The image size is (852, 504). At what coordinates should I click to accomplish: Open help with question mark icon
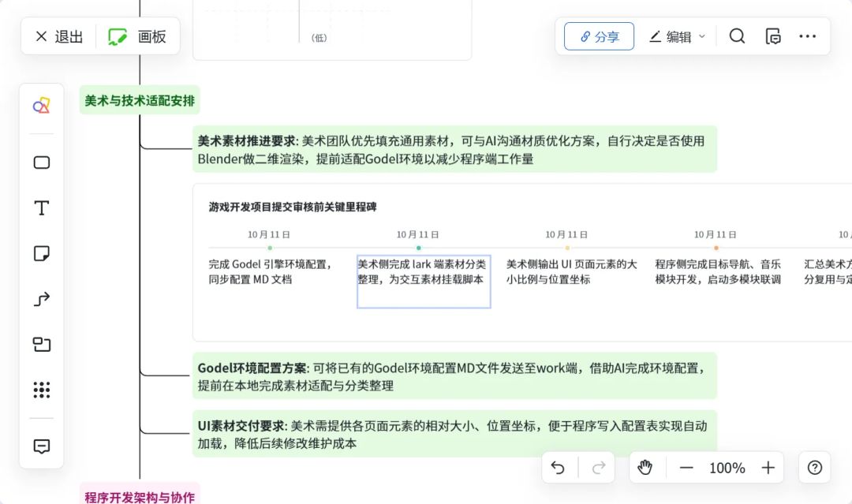coord(814,468)
